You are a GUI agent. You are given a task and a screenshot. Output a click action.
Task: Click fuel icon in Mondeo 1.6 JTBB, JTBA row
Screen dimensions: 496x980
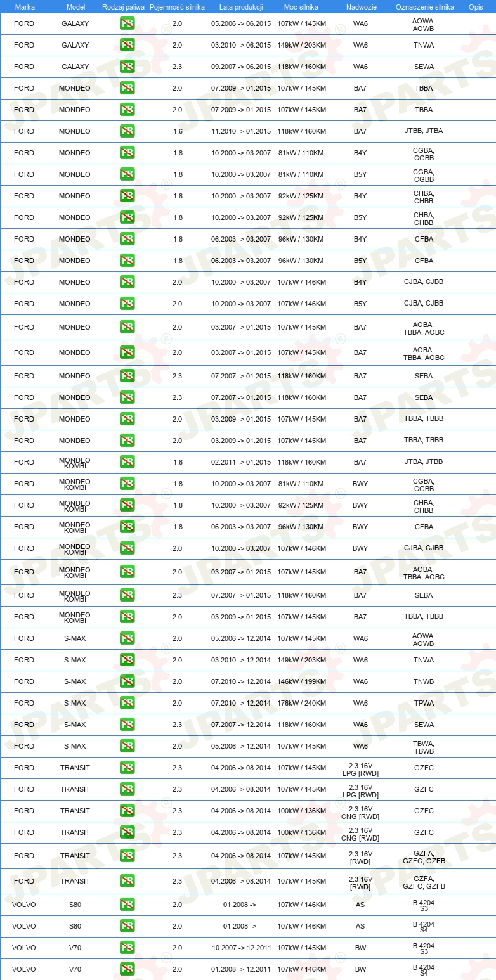point(127,131)
